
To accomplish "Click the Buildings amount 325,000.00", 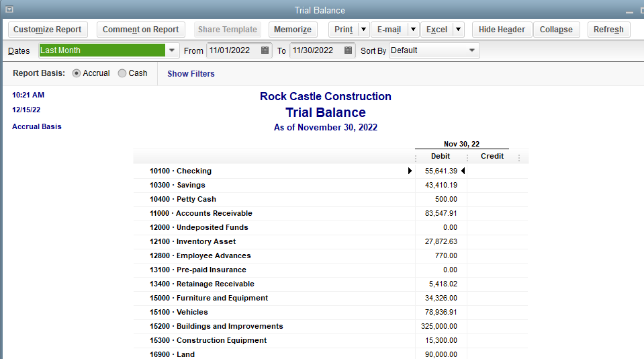I will 439,326.
